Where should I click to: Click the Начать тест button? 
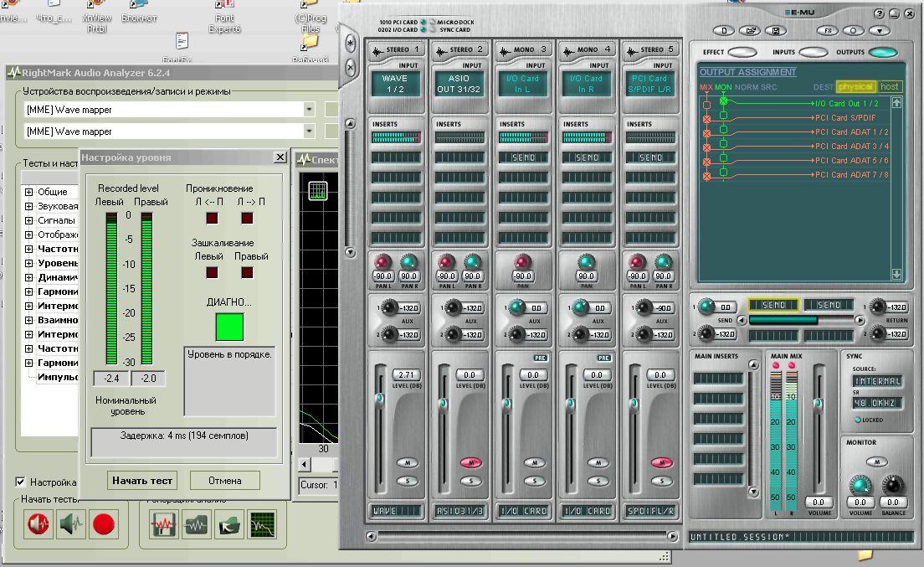tap(142, 481)
